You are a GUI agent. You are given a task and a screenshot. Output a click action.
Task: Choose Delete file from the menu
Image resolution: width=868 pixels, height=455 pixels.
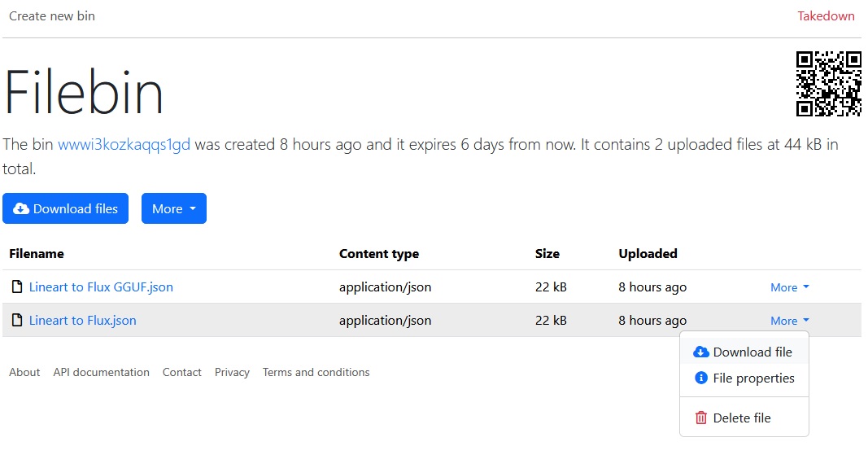pos(744,418)
